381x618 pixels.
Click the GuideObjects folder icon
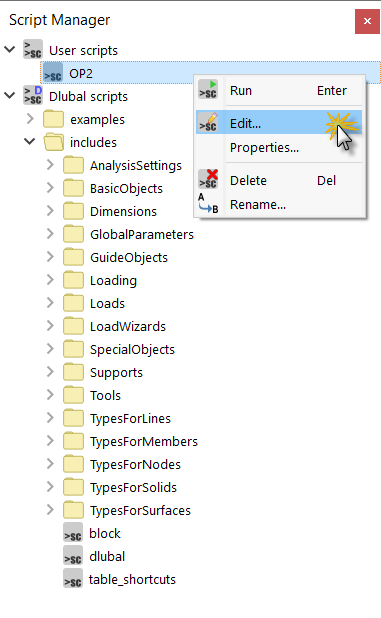(73, 257)
